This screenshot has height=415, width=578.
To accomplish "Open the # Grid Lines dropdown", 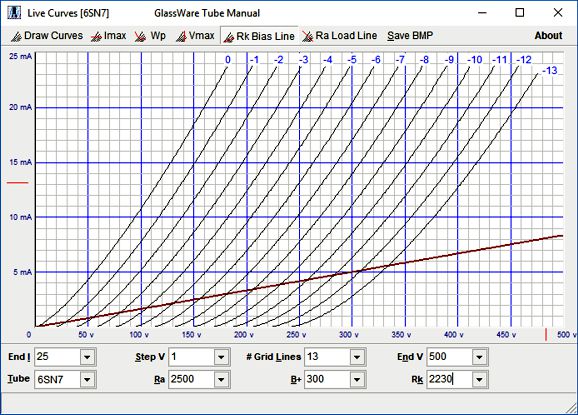I will point(357,357).
